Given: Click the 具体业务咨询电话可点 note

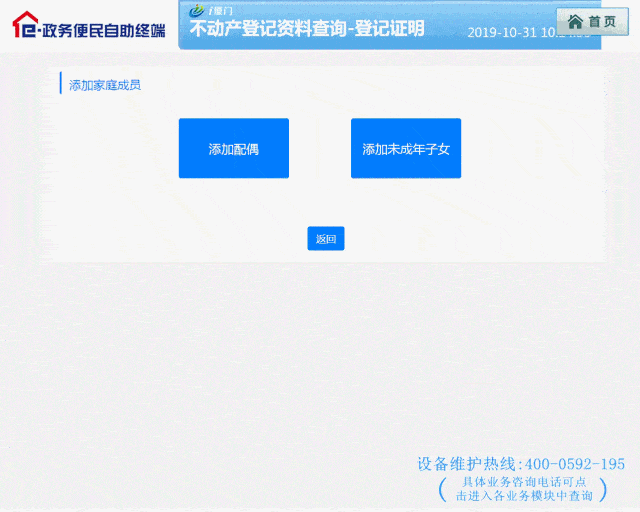Looking at the screenshot, I should [524, 482].
